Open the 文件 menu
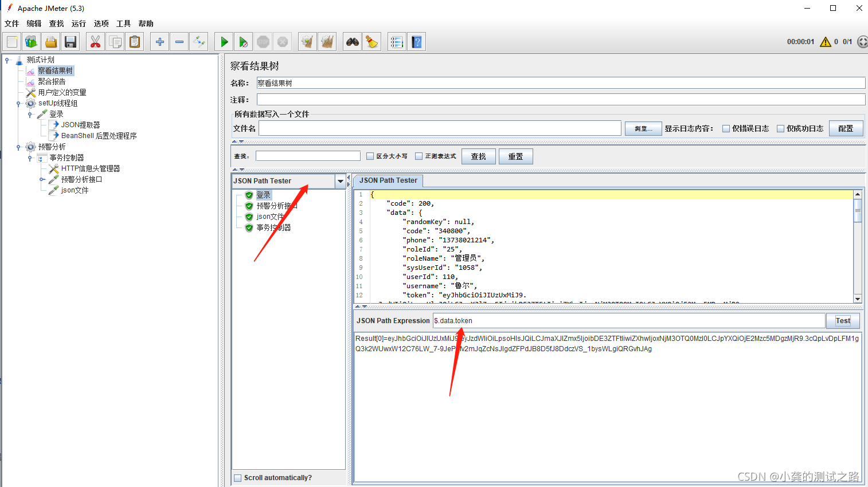Viewport: 868px width, 487px height. point(11,23)
